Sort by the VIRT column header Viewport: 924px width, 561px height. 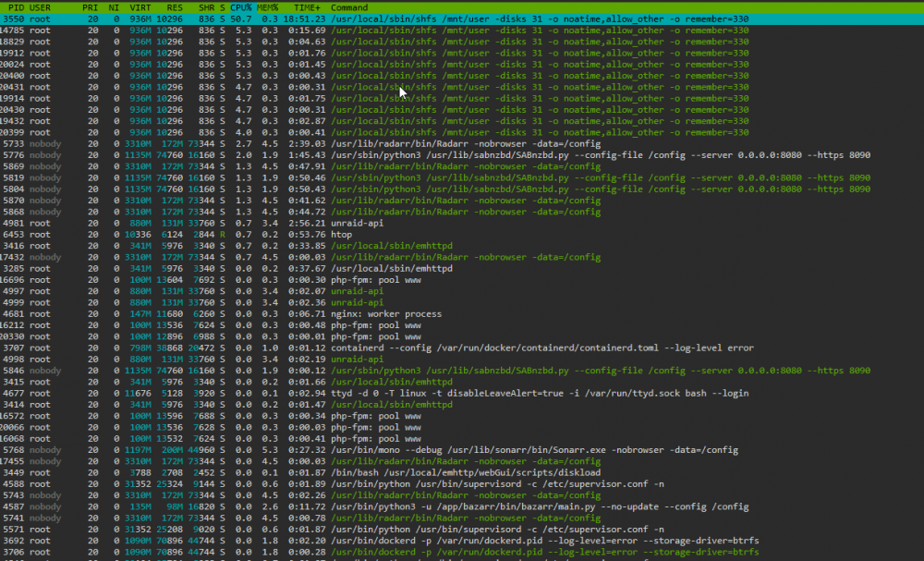pos(140,7)
